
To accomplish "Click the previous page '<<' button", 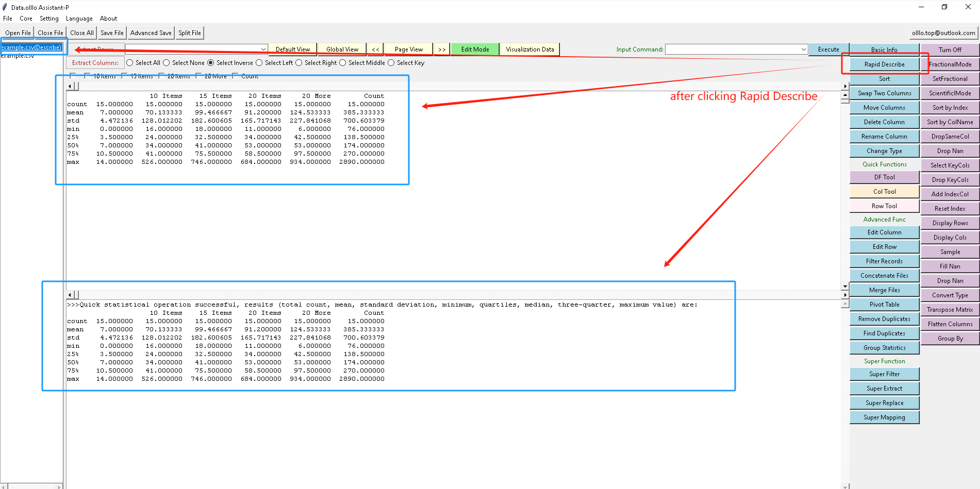I will point(375,49).
